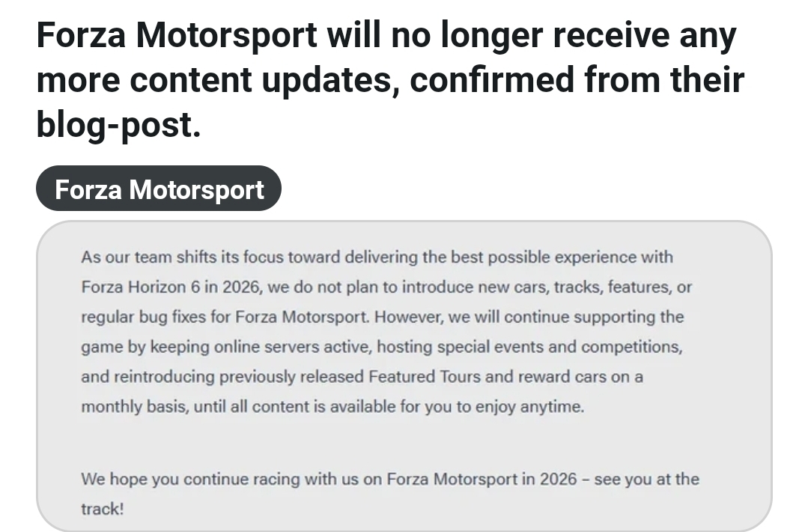Click 'We hope you continue racing' sentence
Viewport: 808px width, 532px height.
[x=191, y=479]
